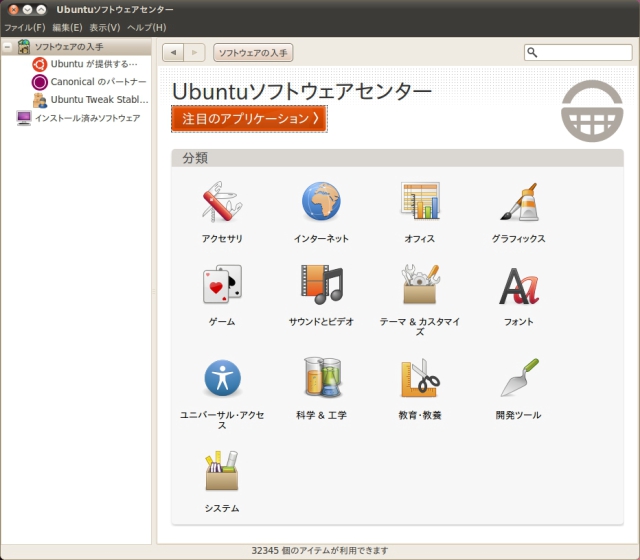Minimize the window with title bar button
The image size is (640, 560).
[27, 9]
